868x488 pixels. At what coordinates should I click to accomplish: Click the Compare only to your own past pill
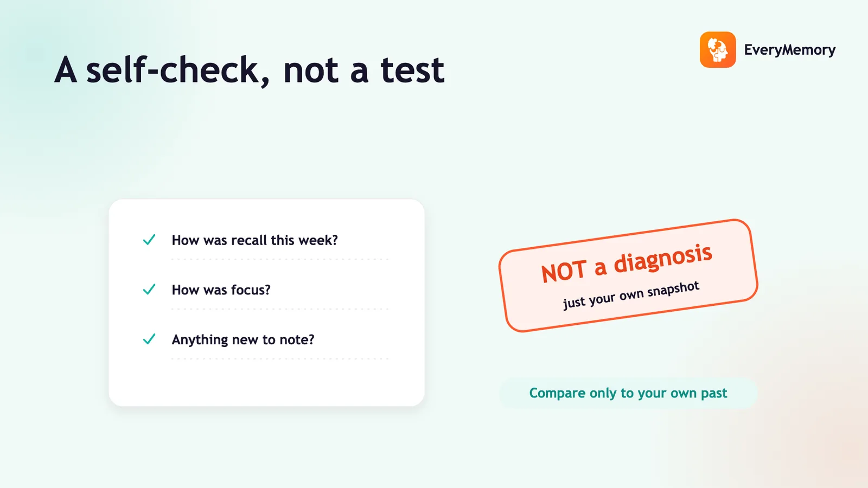pyautogui.click(x=628, y=393)
